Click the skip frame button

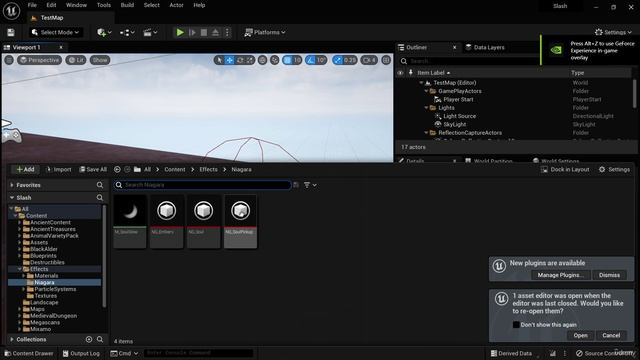pyautogui.click(x=192, y=32)
